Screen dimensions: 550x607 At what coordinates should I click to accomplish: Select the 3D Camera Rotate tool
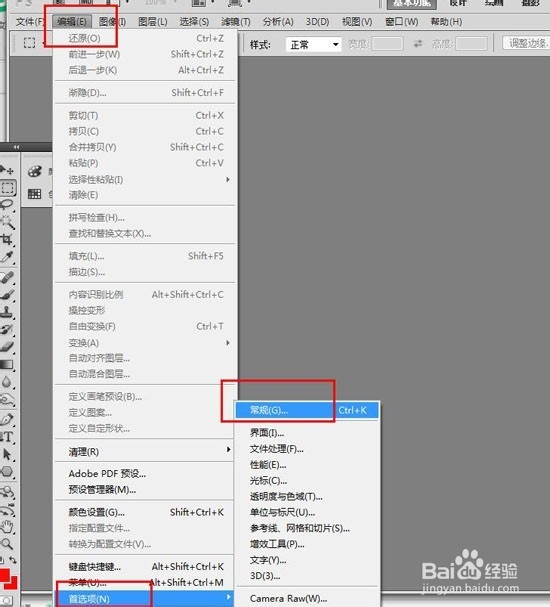pyautogui.click(x=7, y=509)
